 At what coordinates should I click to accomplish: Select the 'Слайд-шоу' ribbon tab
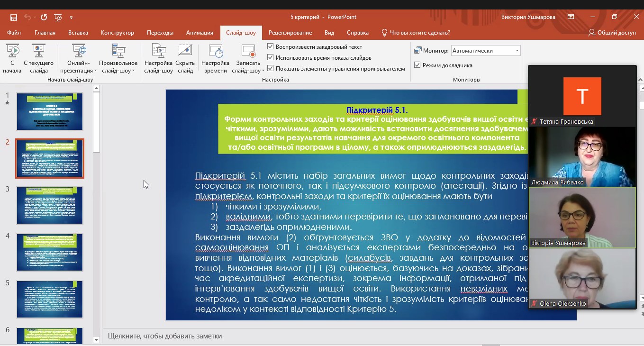pyautogui.click(x=241, y=33)
